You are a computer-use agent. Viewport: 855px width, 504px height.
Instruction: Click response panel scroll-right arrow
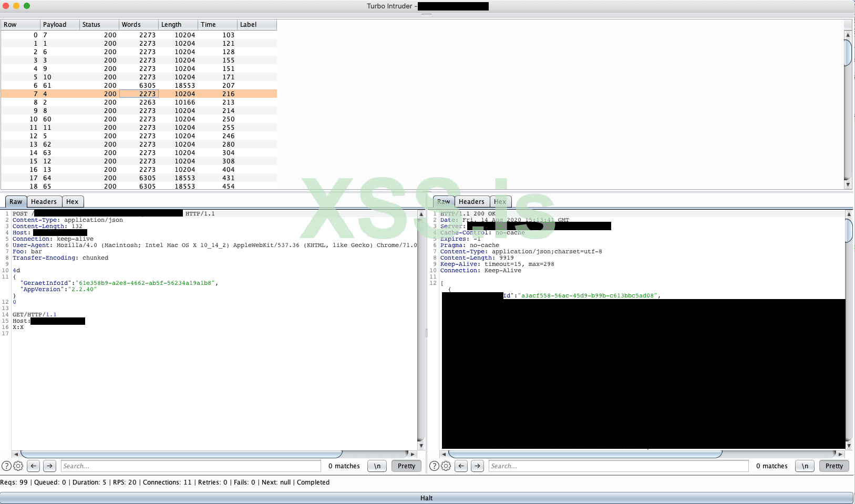click(x=840, y=454)
